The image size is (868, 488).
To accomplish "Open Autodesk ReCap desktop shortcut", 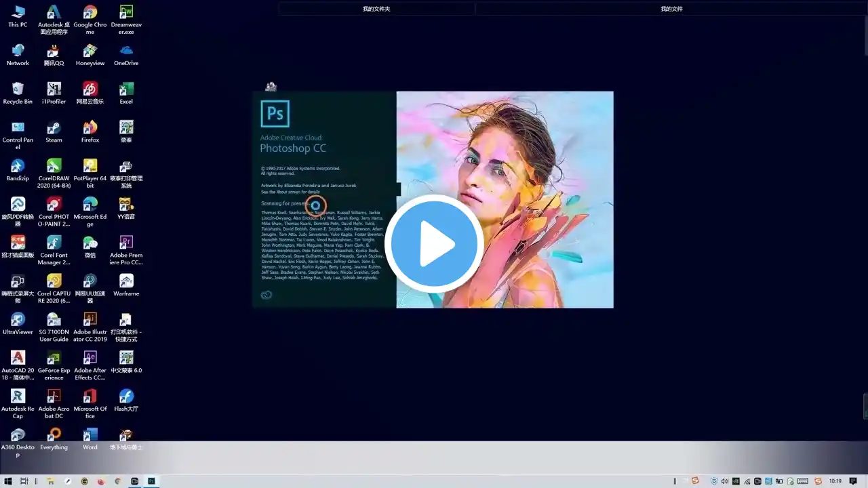I will pyautogui.click(x=18, y=404).
